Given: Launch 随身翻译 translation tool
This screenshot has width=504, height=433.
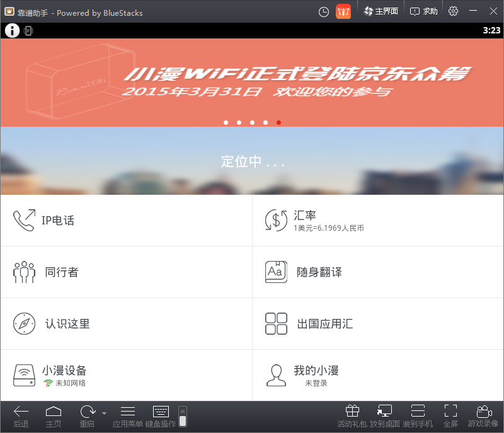Looking at the screenshot, I should (378, 272).
